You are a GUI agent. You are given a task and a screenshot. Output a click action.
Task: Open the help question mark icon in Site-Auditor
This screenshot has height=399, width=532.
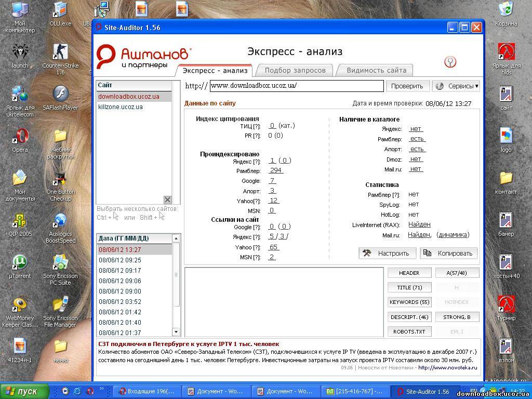pyautogui.click(x=450, y=62)
